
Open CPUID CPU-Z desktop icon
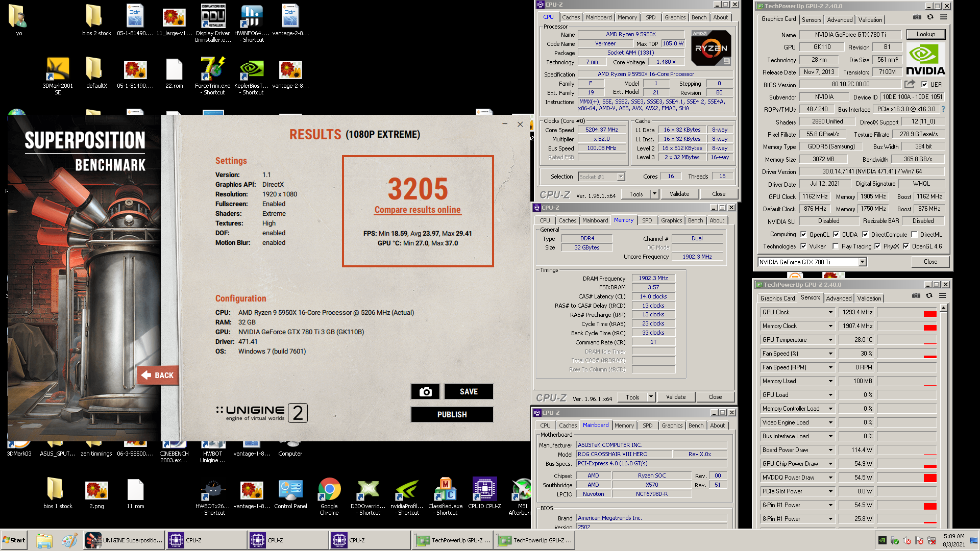click(484, 493)
